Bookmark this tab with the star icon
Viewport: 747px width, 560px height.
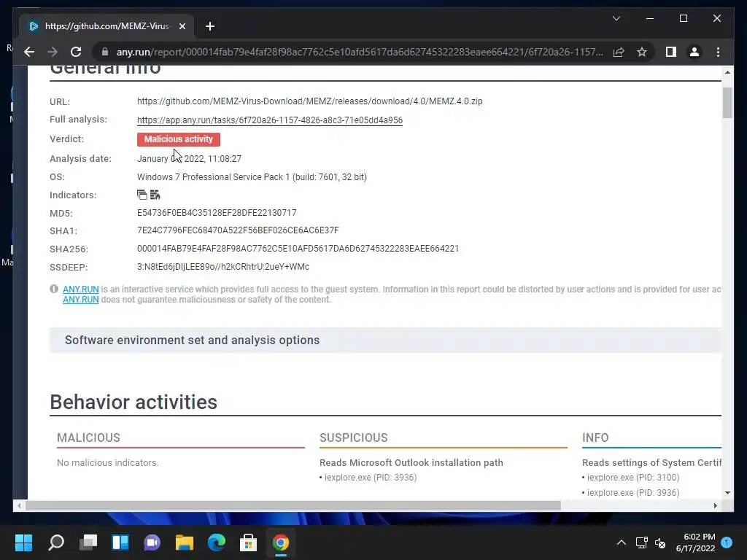click(x=642, y=52)
